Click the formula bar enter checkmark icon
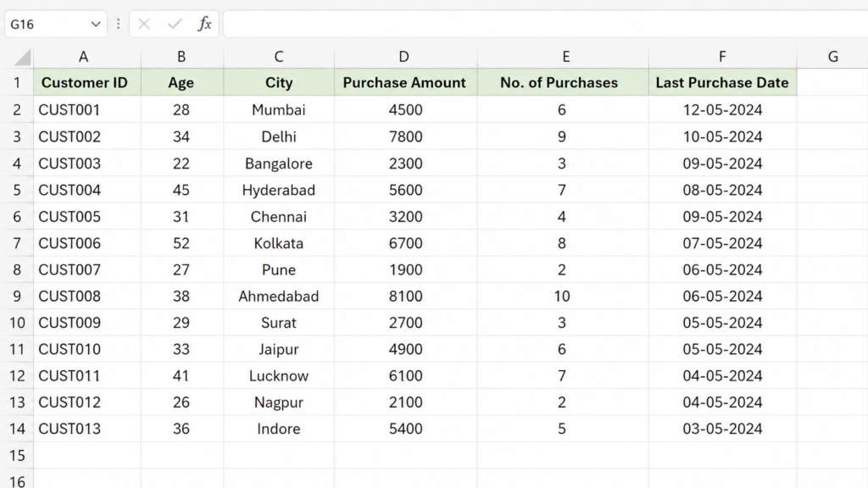Viewport: 868px width, 488px height. coord(175,24)
